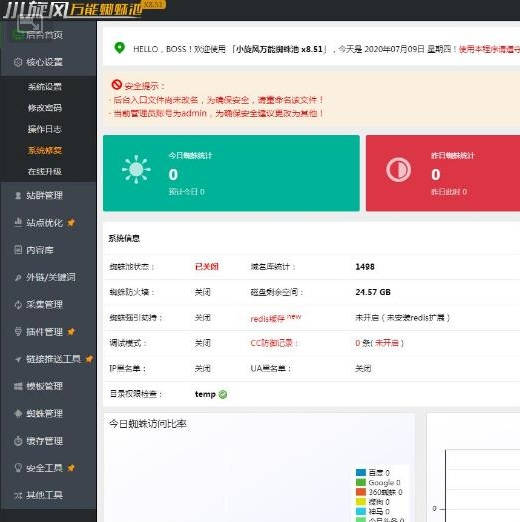Click the blue 百度 legend swatch
Image resolution: width=521 pixels, height=522 pixels.
[x=361, y=473]
